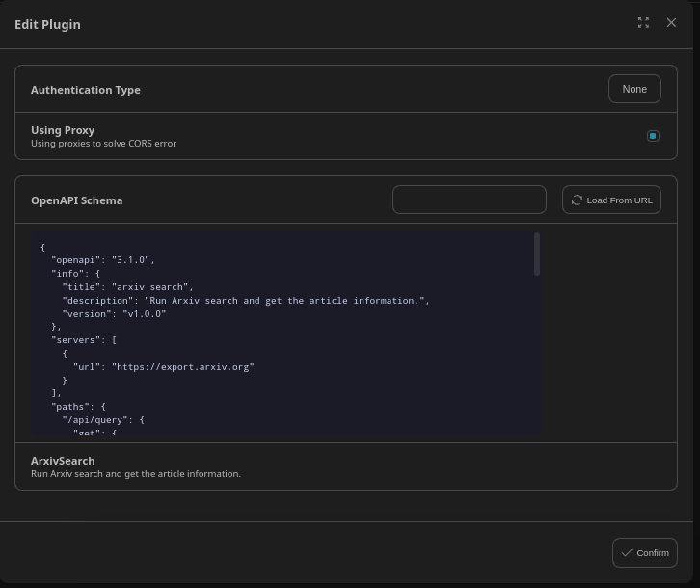Select the ArxivSearch function entry

coord(346,467)
